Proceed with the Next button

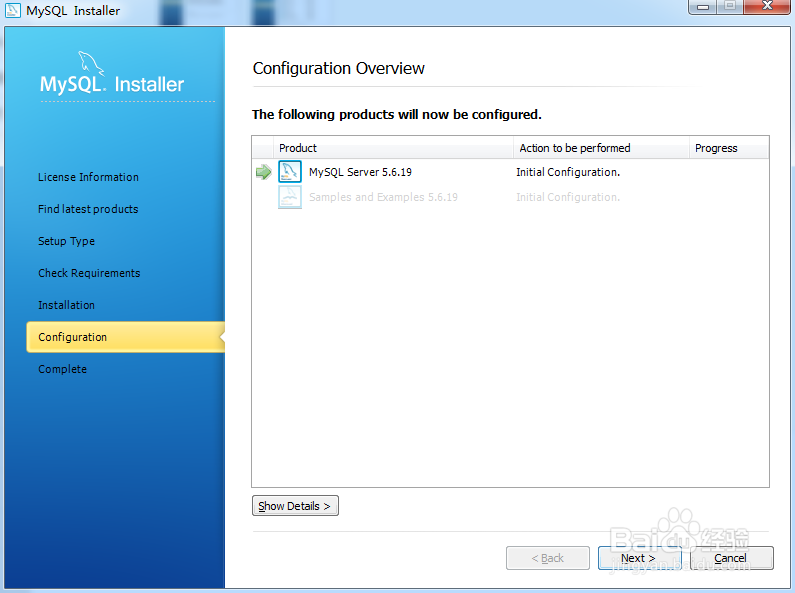pyautogui.click(x=639, y=558)
